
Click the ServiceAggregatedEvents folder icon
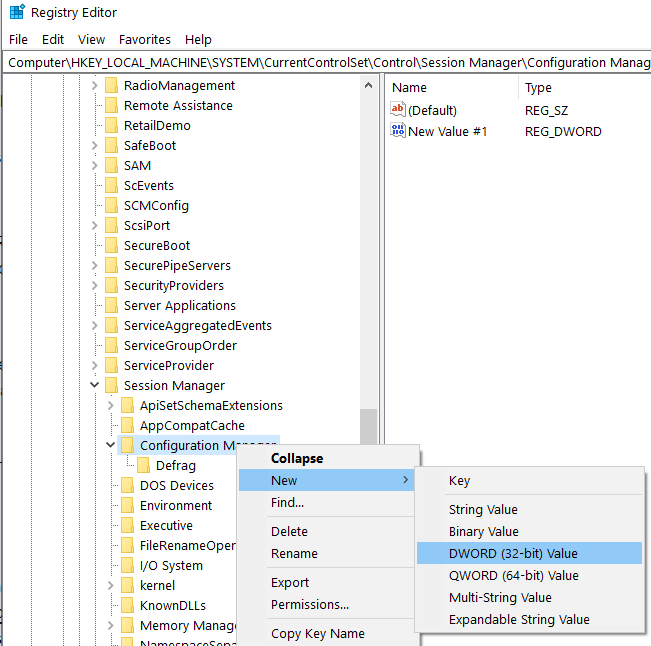pos(111,325)
